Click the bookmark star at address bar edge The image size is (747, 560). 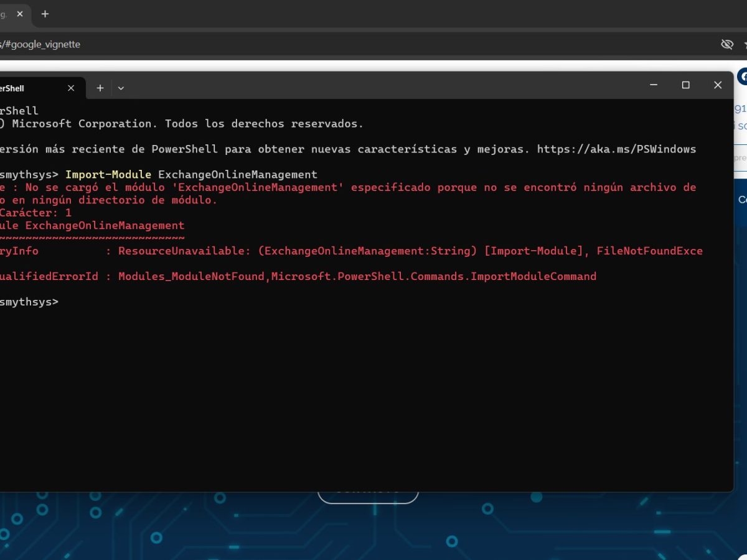pos(744,44)
